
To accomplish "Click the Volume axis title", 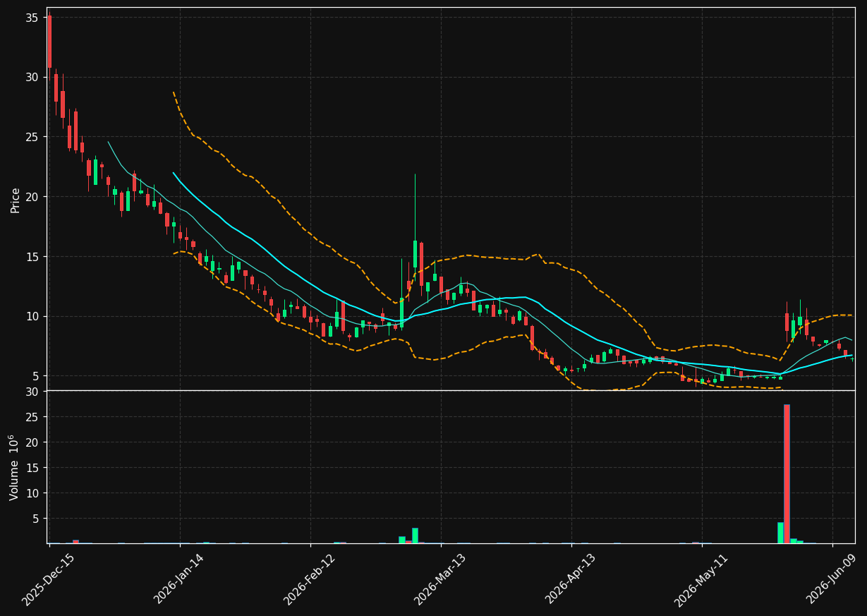I will pos(14,467).
